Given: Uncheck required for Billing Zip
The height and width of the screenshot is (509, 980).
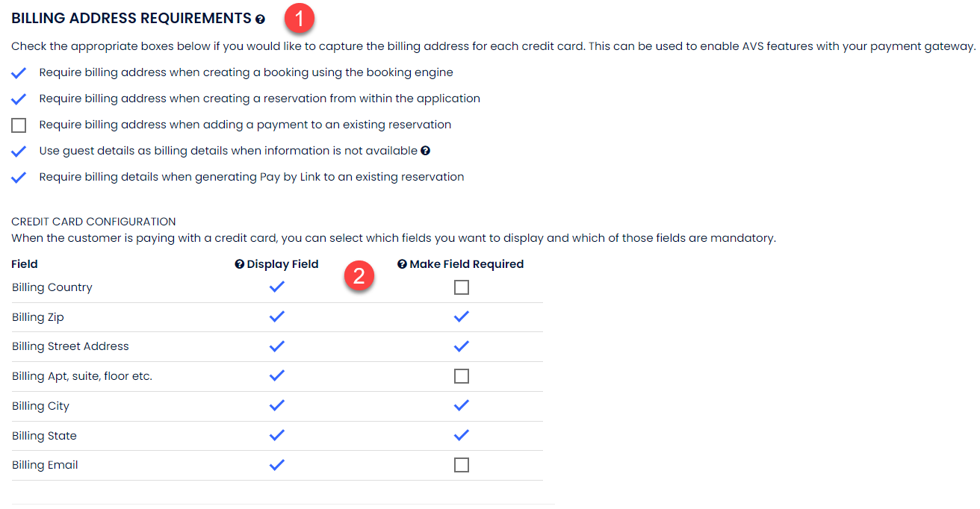Looking at the screenshot, I should coord(462,317).
